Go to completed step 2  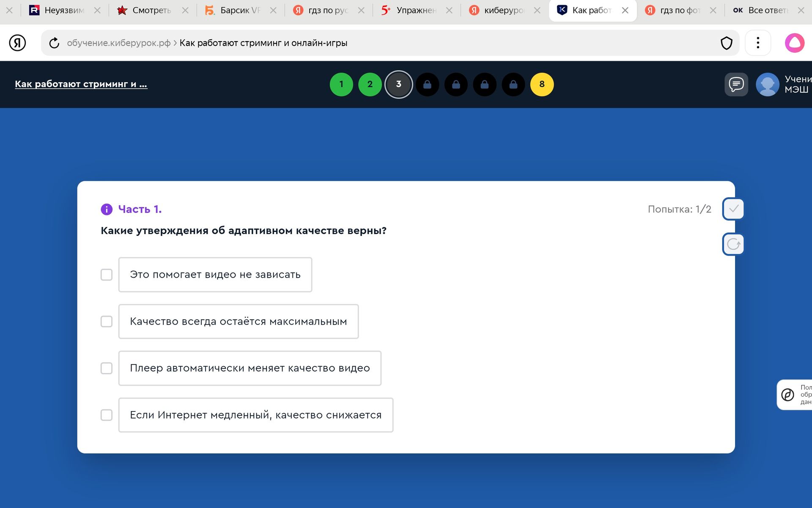(370, 84)
